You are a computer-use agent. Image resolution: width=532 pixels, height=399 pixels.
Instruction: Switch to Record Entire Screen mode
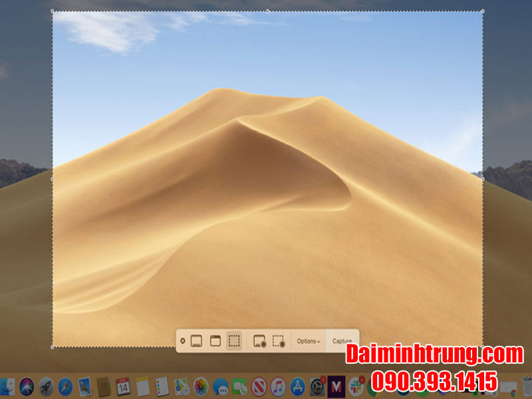pyautogui.click(x=259, y=341)
